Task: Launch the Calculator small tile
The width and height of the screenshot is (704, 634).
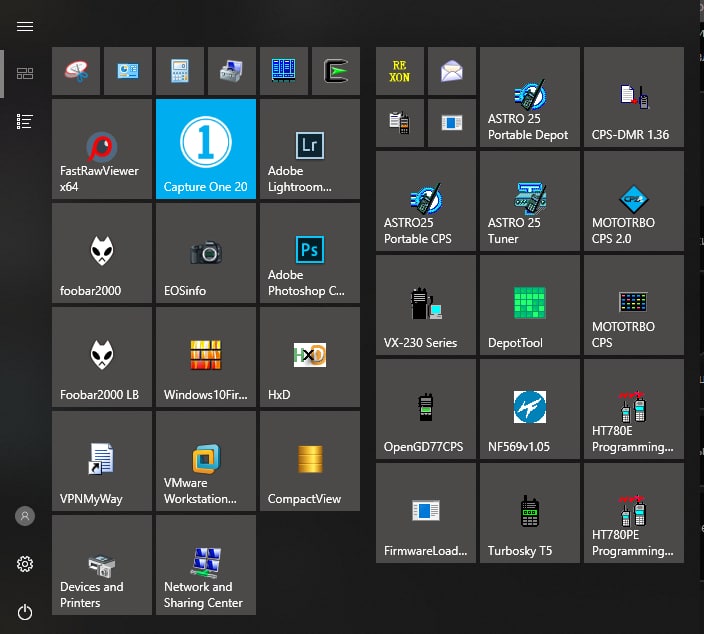Action: (x=180, y=71)
